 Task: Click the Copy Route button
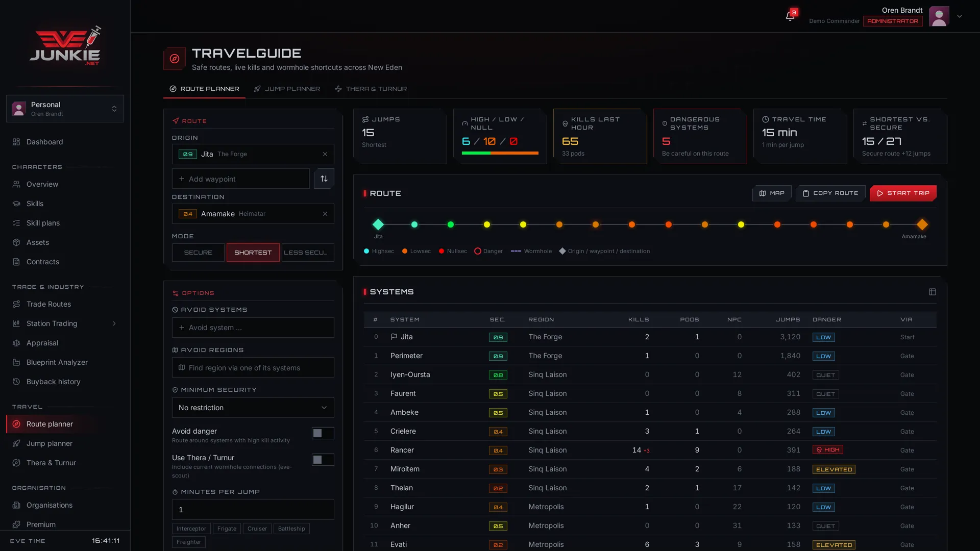click(830, 193)
